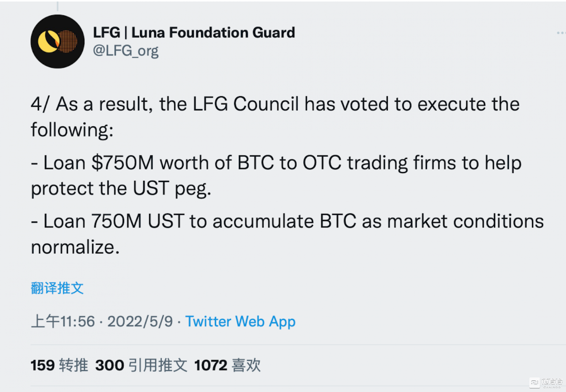Open the @LFG_org handle profile
Viewport: 566px width, 392px height.
[x=126, y=51]
